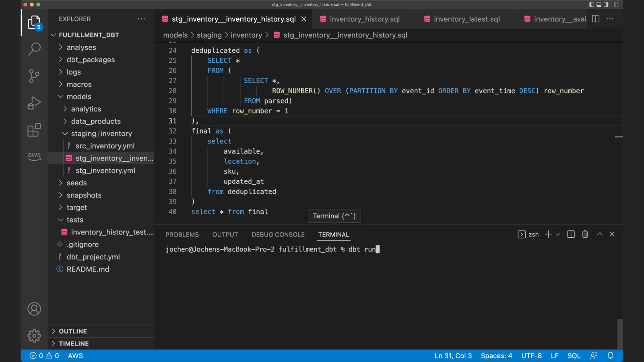The image size is (644, 362).
Task: Select the TERMINAL panel tab
Action: tap(334, 234)
